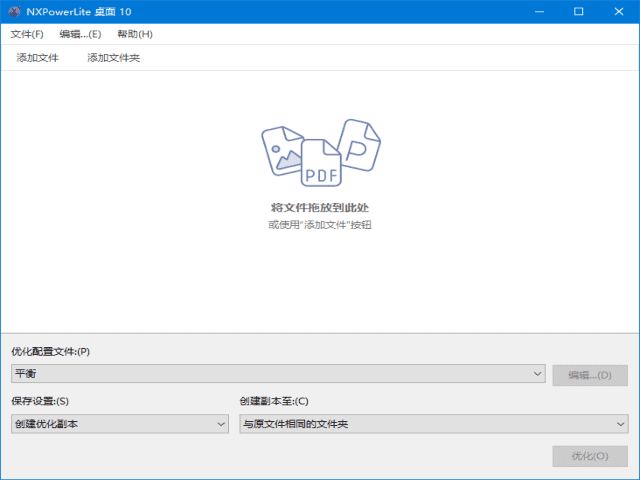Click the NXPowerLite app icon in title bar
The image size is (640, 480).
[13, 11]
